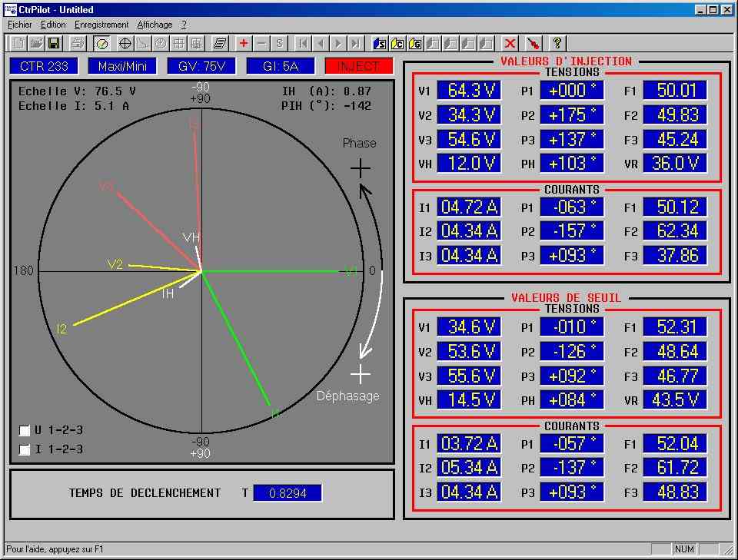The width and height of the screenshot is (738, 560).
Task: Click the GV: 75V button
Action: coord(201,66)
